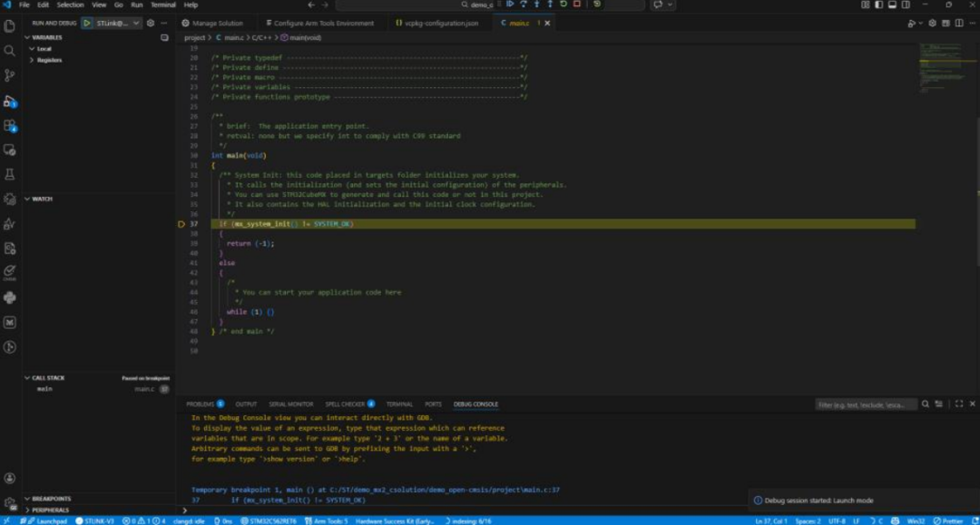Open the Serial Monitor panel tab
This screenshot has height=525, width=980.
[x=291, y=404]
